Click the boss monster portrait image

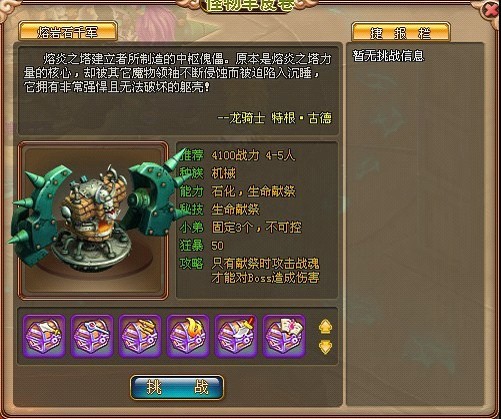click(x=93, y=221)
